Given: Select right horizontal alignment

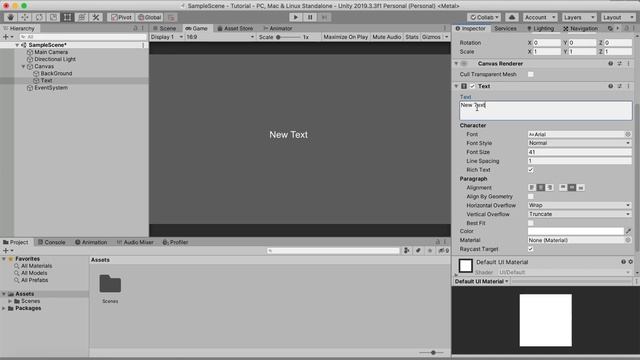Looking at the screenshot, I should 549,188.
